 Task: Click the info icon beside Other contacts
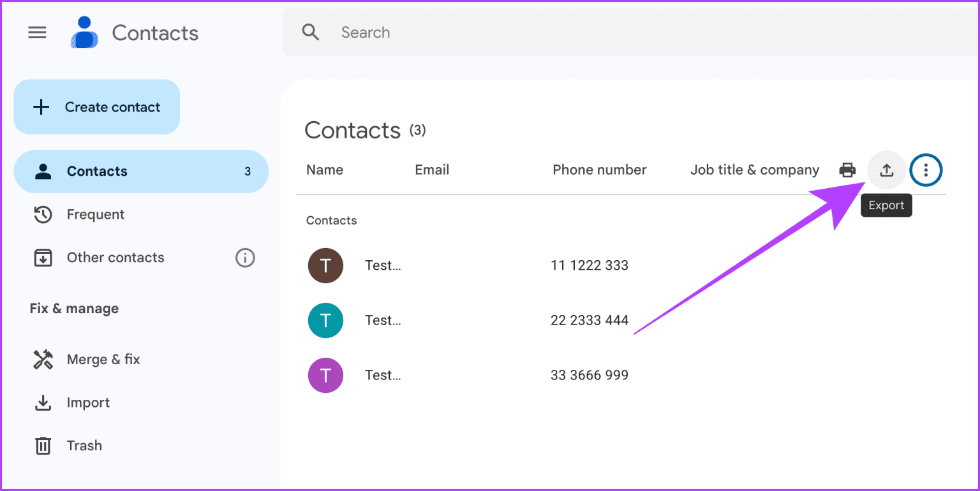point(245,258)
